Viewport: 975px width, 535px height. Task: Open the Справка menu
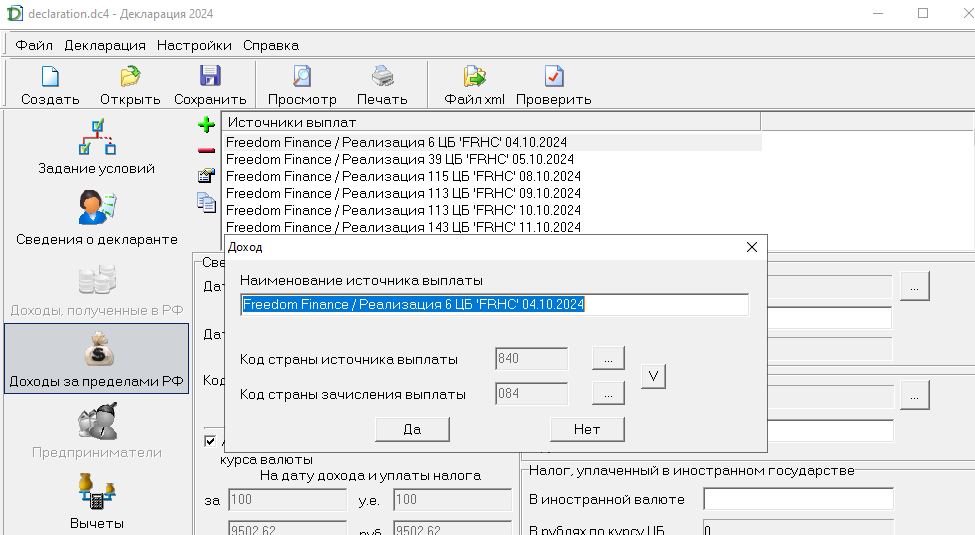[270, 45]
